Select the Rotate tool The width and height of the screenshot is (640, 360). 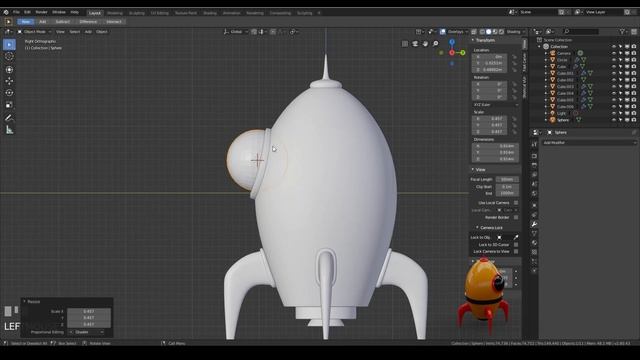tap(9, 93)
